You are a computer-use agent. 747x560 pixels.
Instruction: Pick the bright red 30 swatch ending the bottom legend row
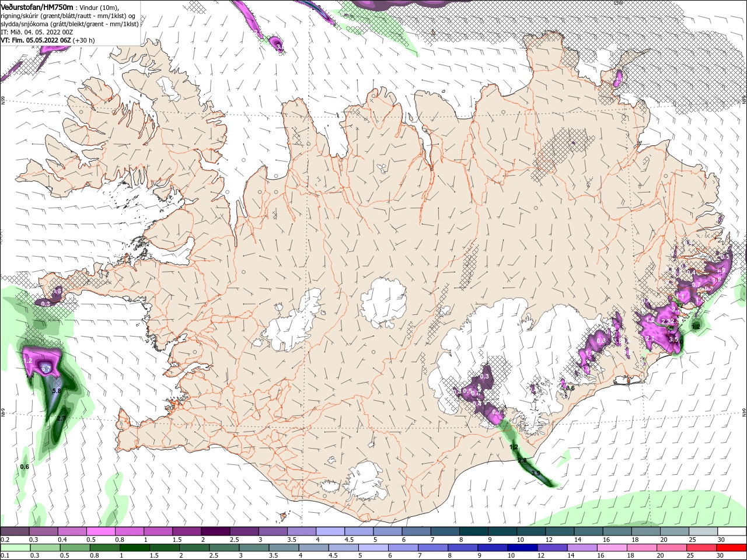click(x=731, y=548)
